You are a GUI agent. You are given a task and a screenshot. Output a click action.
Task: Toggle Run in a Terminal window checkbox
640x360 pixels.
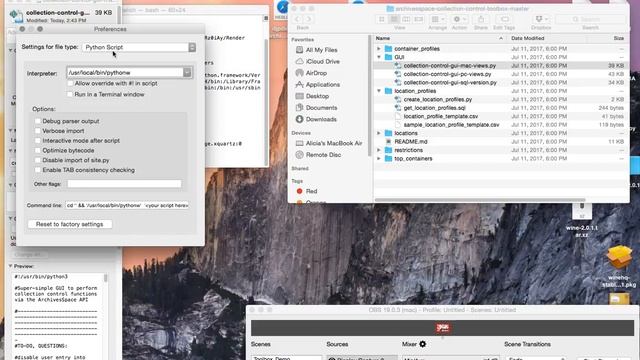pos(70,94)
